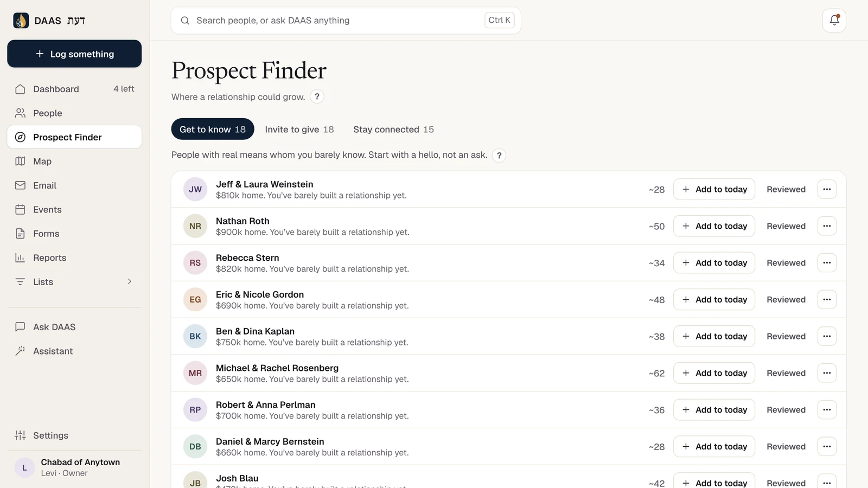The width and height of the screenshot is (868, 488).
Task: Click the search people input field
Action: [346, 21]
